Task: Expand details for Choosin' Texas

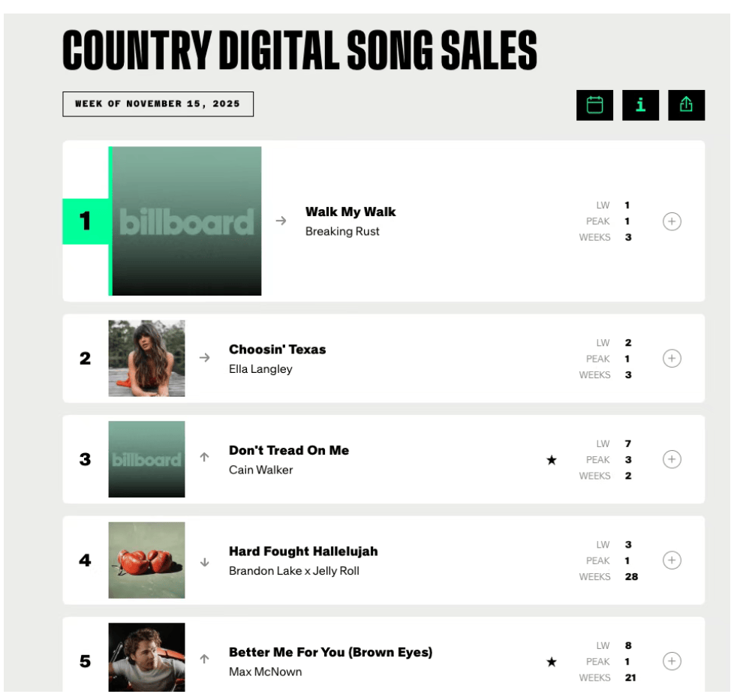Action: tap(672, 359)
